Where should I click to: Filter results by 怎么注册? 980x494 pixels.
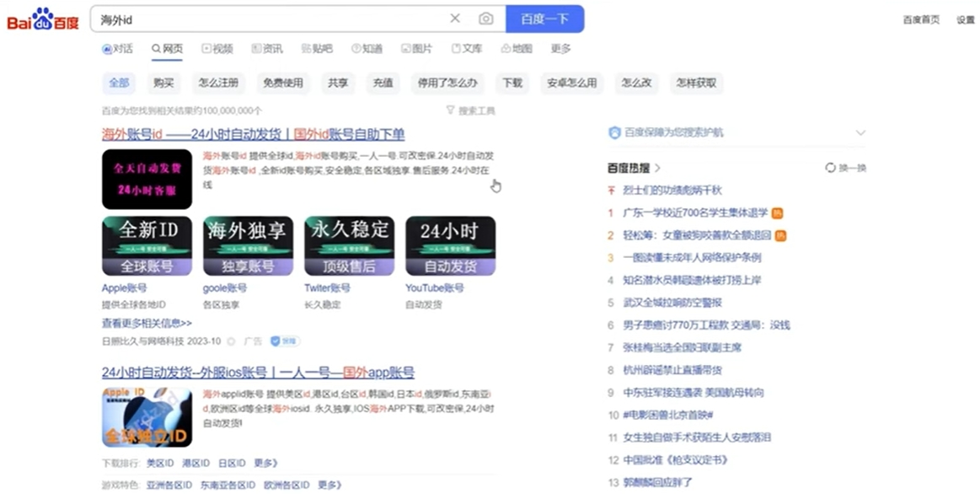click(218, 83)
